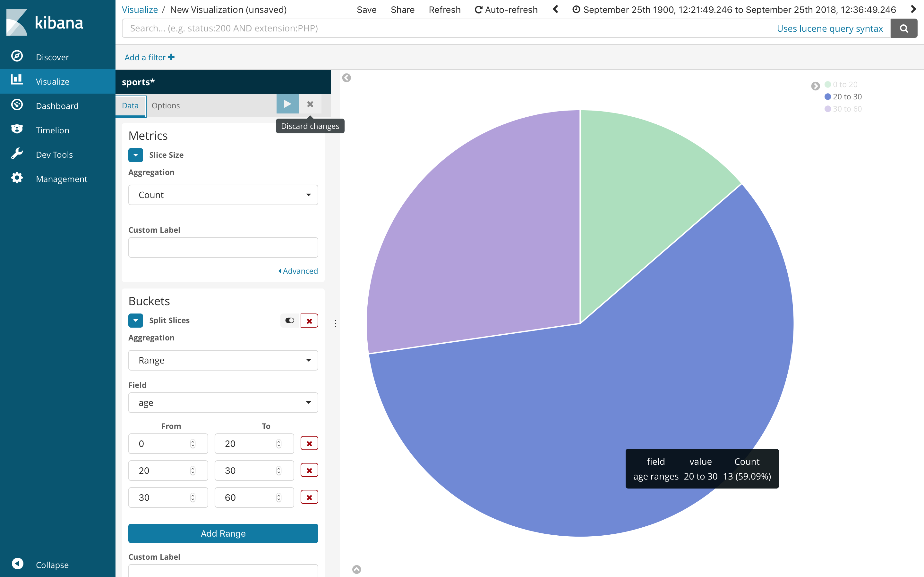Click the Discard changes X icon
Viewport: 924px width, 577px height.
coord(310,104)
